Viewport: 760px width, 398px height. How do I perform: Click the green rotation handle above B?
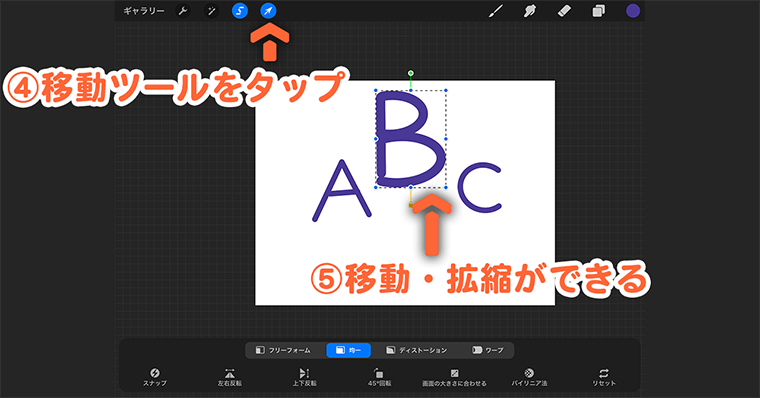(x=411, y=73)
